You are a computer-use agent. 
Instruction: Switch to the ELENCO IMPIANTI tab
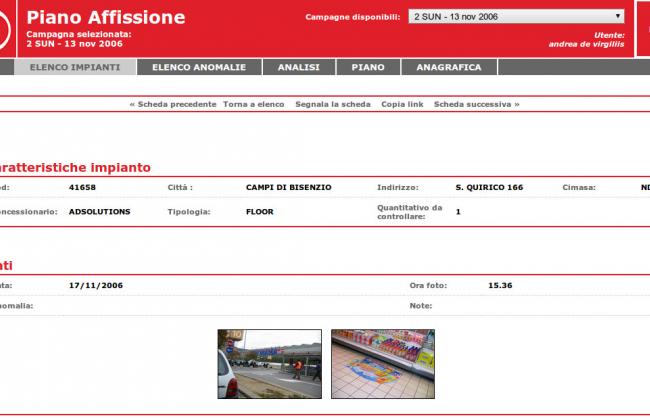coord(75,67)
